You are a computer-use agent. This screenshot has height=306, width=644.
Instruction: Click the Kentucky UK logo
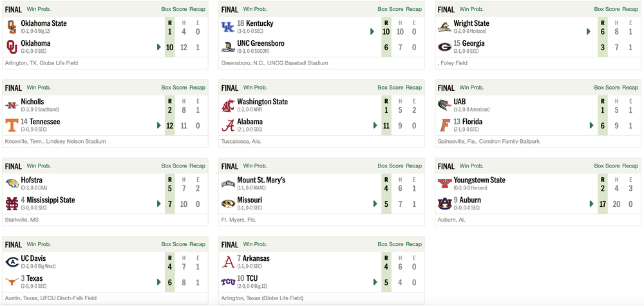coord(228,27)
